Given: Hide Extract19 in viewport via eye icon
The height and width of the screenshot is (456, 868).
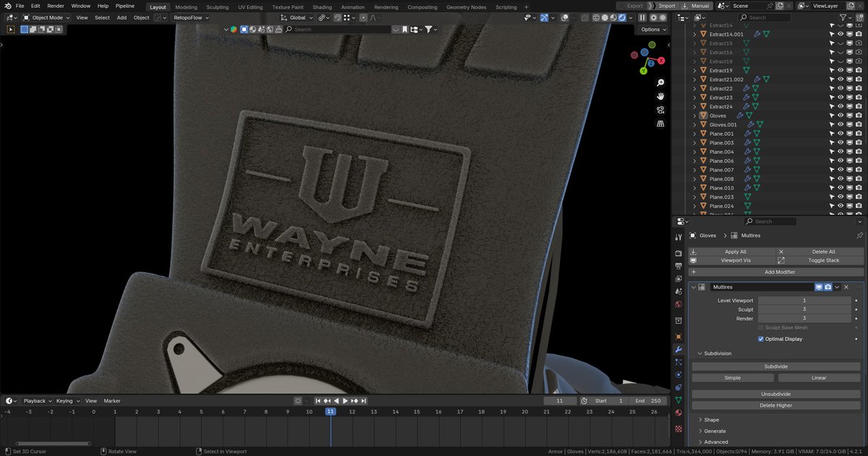Looking at the screenshot, I should [x=841, y=70].
